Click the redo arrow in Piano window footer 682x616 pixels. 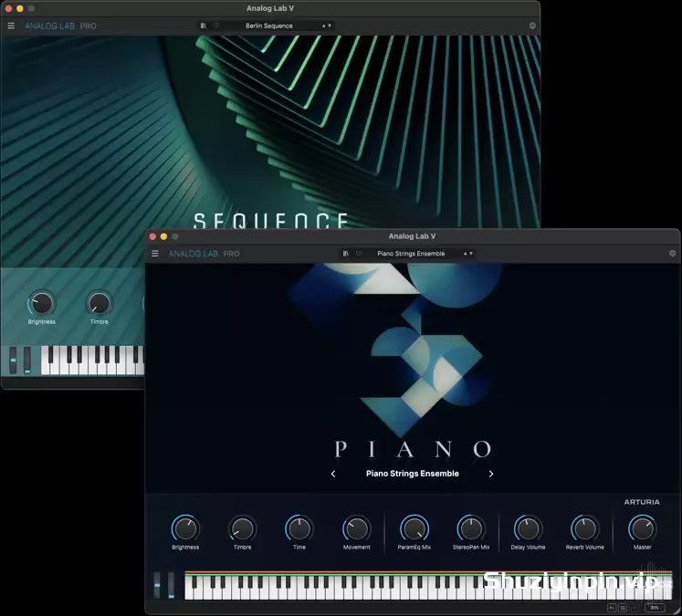[633, 608]
